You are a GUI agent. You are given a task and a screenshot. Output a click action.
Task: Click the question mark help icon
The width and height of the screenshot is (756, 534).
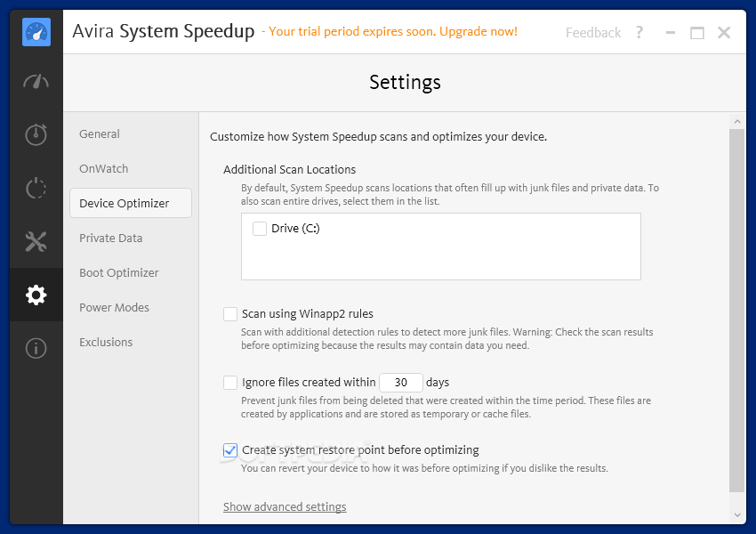tap(639, 32)
